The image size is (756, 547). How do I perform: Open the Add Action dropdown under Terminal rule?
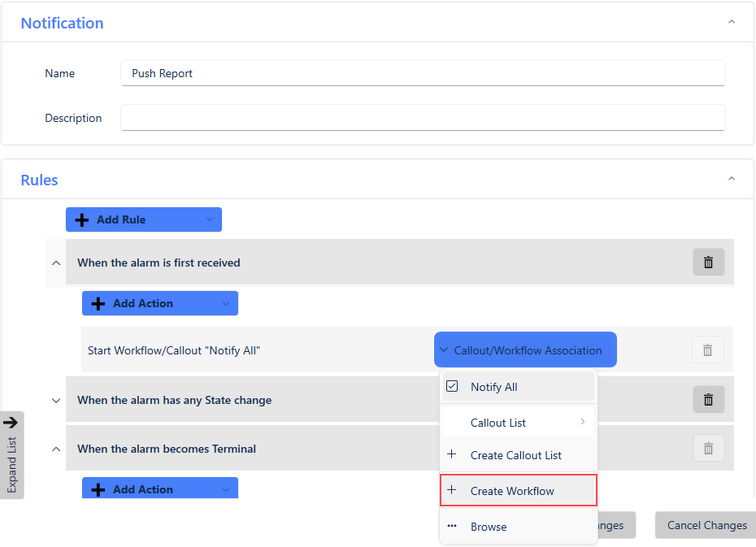(x=159, y=488)
